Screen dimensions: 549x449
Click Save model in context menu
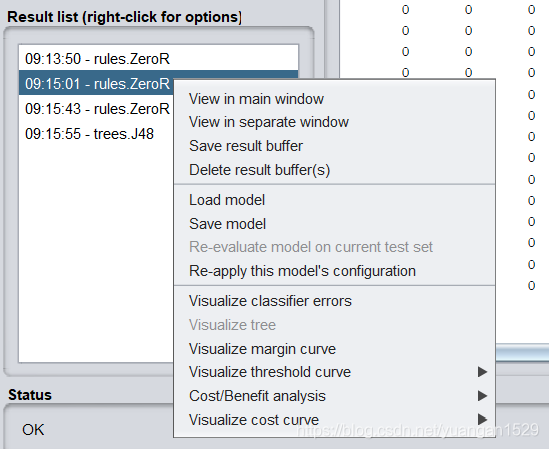[334, 224]
